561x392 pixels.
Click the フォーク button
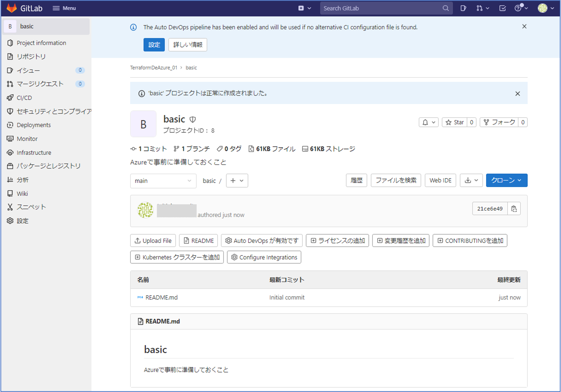[x=499, y=122]
